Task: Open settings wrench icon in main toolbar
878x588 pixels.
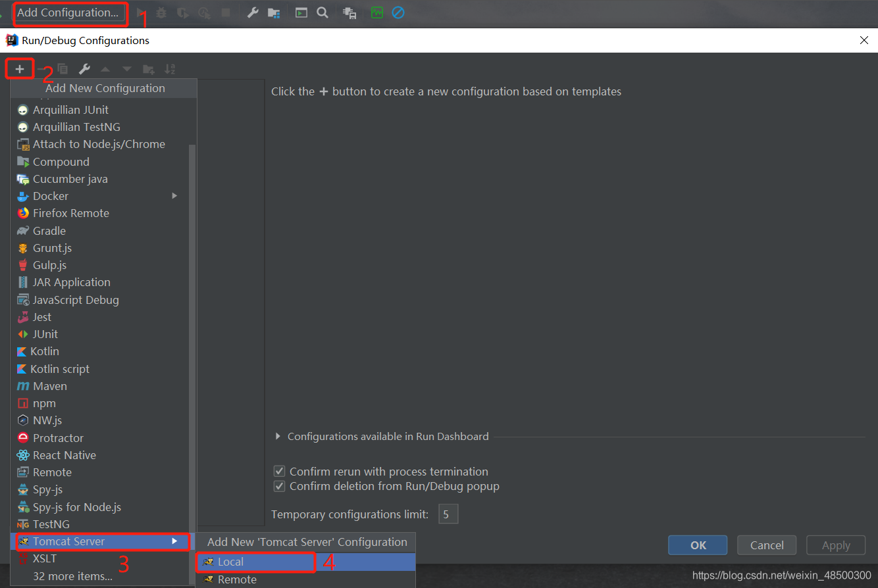Action: pos(252,12)
